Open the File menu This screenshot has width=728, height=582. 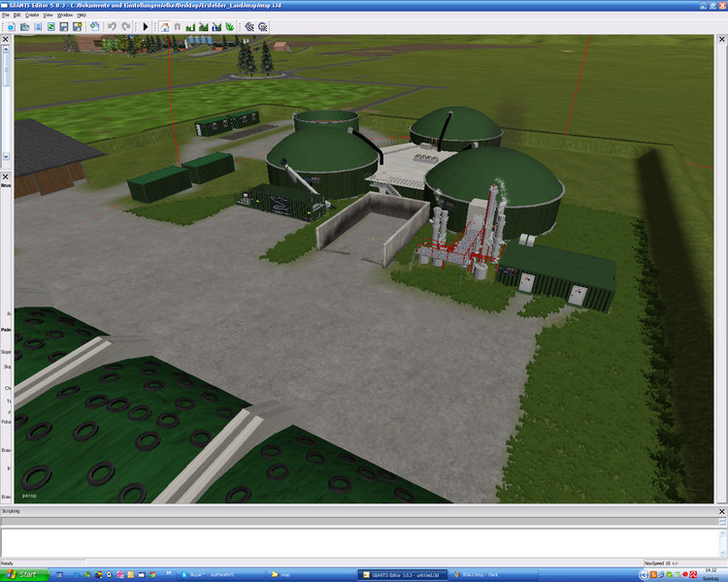coord(6,15)
